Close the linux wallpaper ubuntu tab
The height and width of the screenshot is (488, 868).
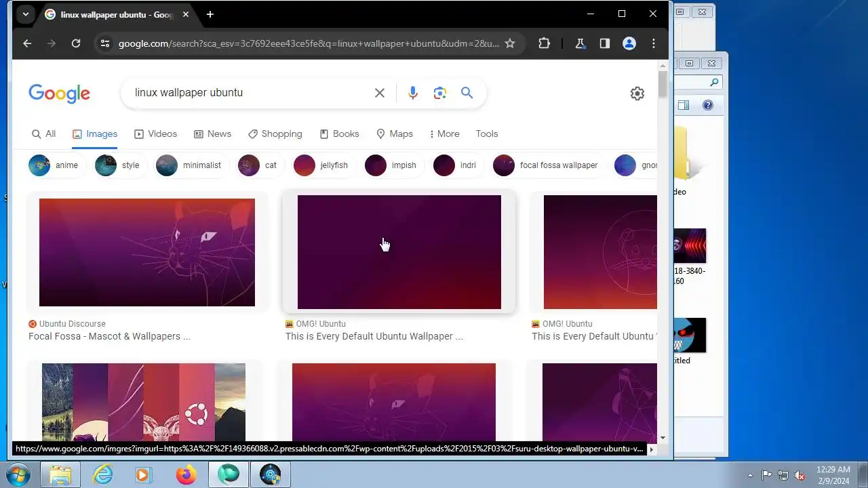pyautogui.click(x=186, y=14)
